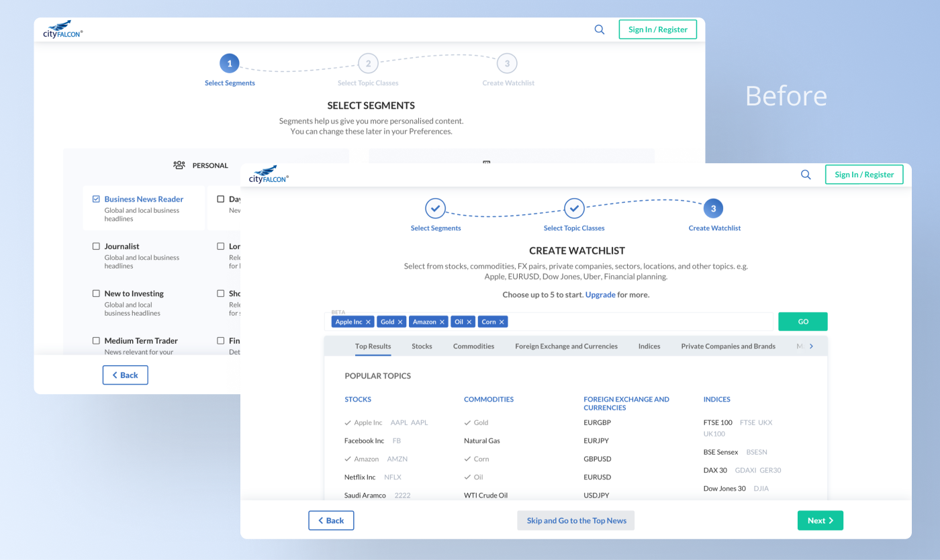Click cityFALCON logo in back window
Viewport: 940px width, 560px height.
pos(62,29)
